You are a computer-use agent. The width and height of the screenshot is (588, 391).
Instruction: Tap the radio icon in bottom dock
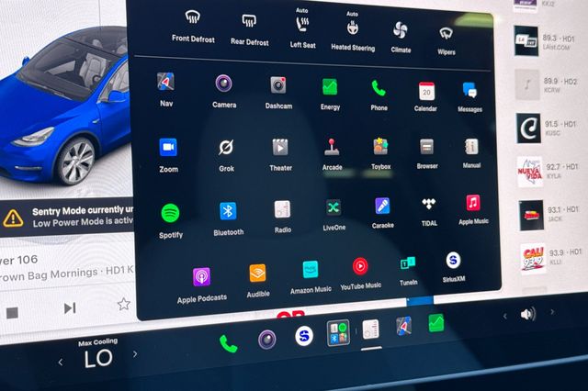[x=371, y=330]
